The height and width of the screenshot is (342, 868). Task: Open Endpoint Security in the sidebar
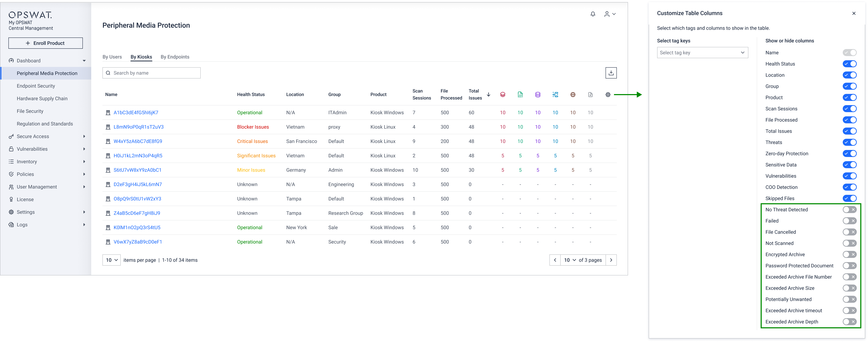point(36,86)
